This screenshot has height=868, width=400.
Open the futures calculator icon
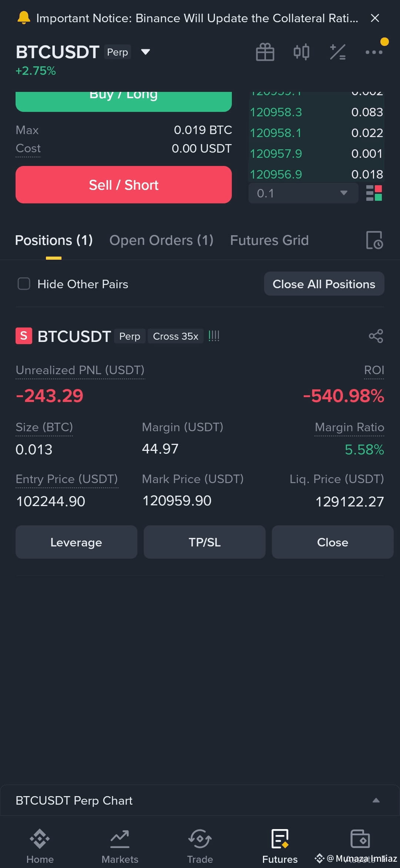(337, 52)
